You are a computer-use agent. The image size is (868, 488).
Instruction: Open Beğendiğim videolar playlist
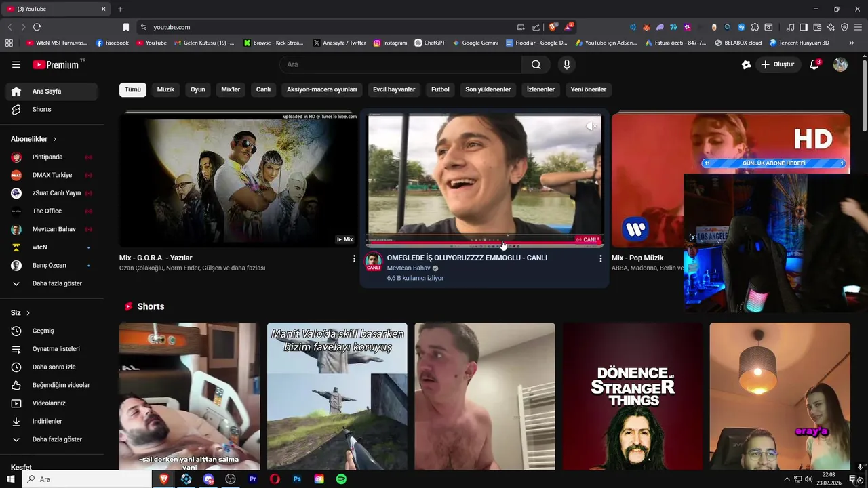click(x=52, y=385)
